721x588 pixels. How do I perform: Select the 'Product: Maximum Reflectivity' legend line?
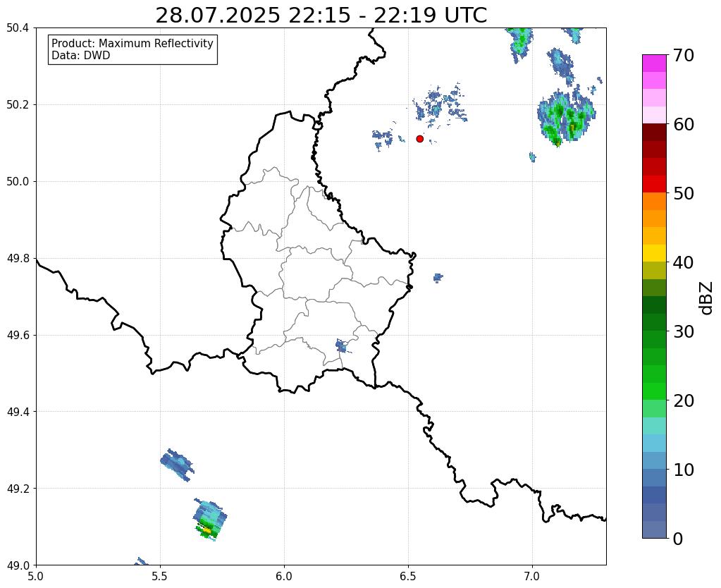[x=133, y=43]
